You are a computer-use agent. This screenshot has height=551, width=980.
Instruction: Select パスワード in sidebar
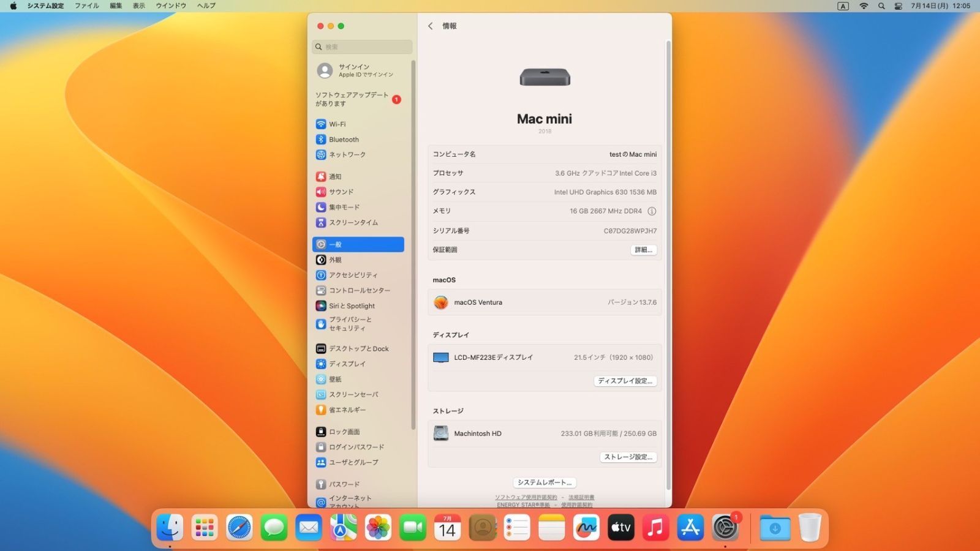tap(358, 484)
